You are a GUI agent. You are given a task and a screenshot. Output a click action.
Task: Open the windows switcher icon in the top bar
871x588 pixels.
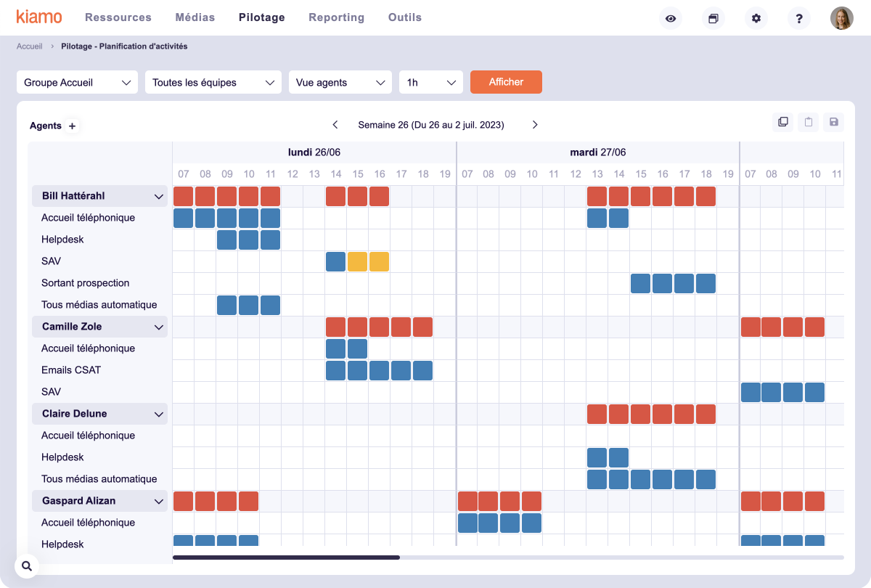click(x=713, y=18)
